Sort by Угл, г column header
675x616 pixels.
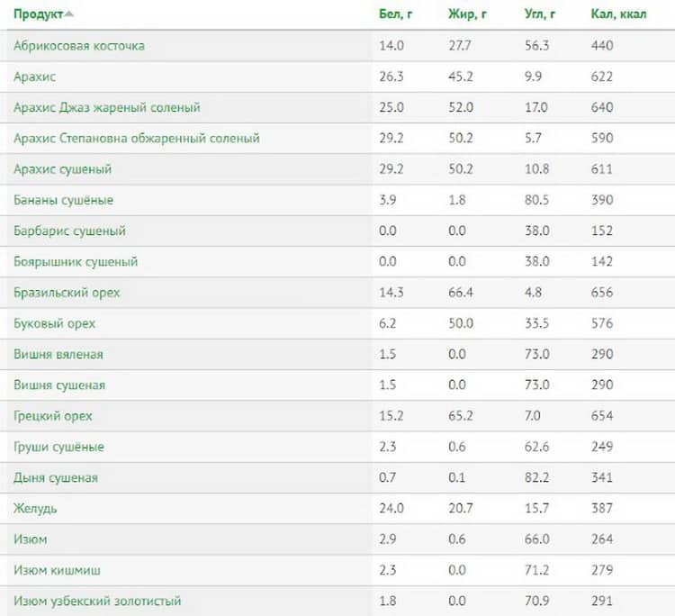point(540,14)
